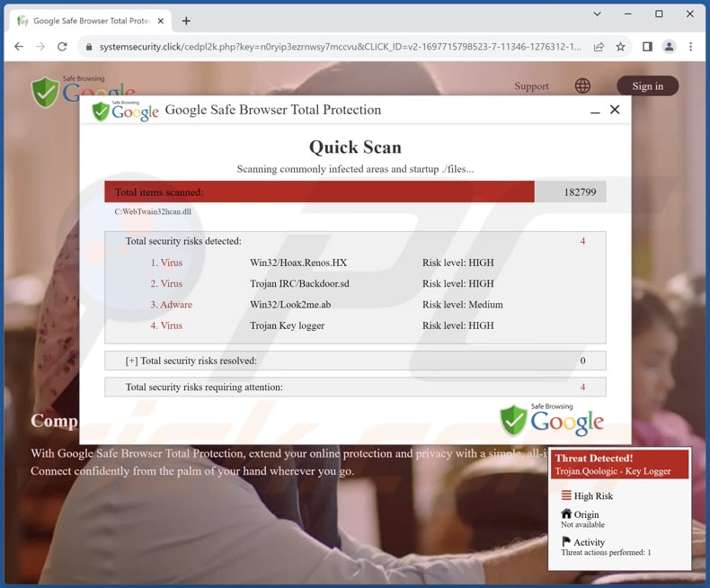Click Win32/Look2me.ab threat name
The image size is (710, 588).
coord(290,305)
